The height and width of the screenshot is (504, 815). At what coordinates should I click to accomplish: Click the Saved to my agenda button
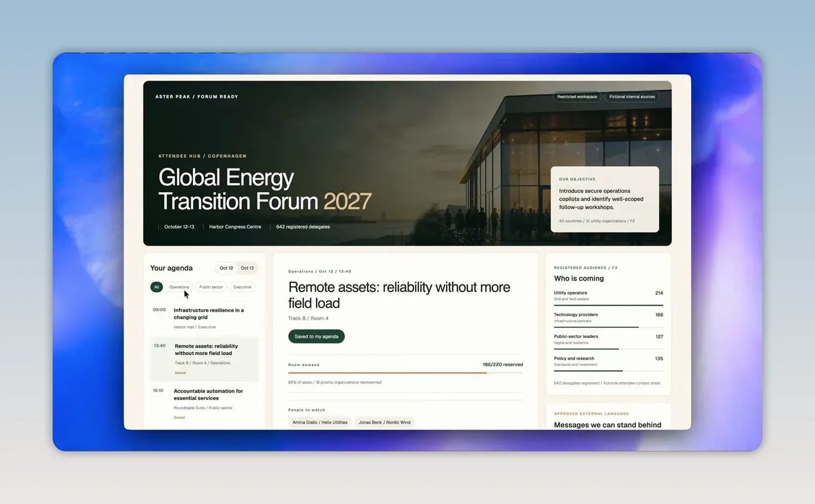tap(316, 336)
